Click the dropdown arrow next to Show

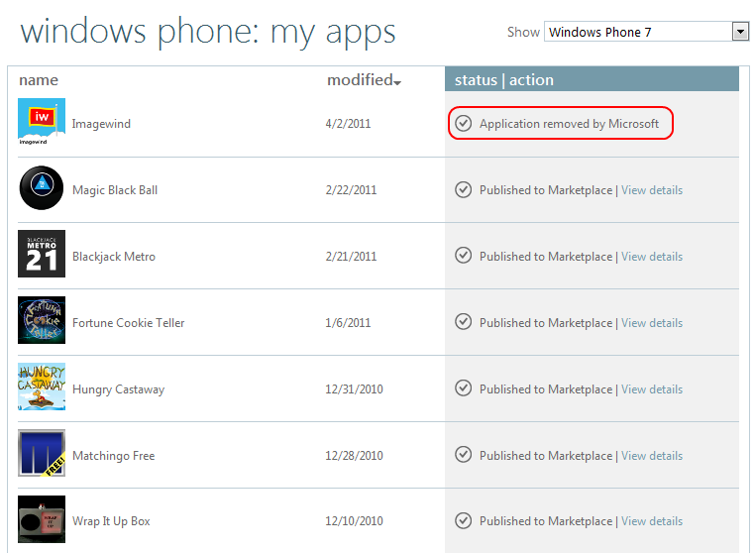740,33
